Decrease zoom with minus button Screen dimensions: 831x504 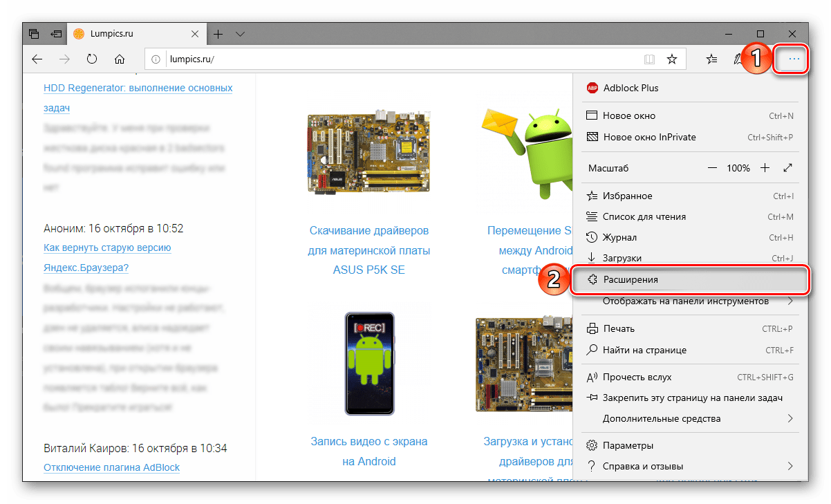[x=712, y=168]
